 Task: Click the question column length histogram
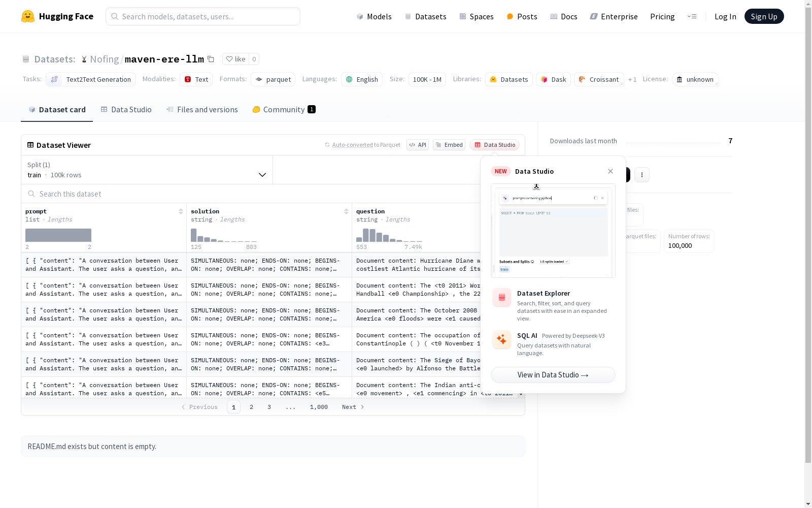pyautogui.click(x=389, y=235)
